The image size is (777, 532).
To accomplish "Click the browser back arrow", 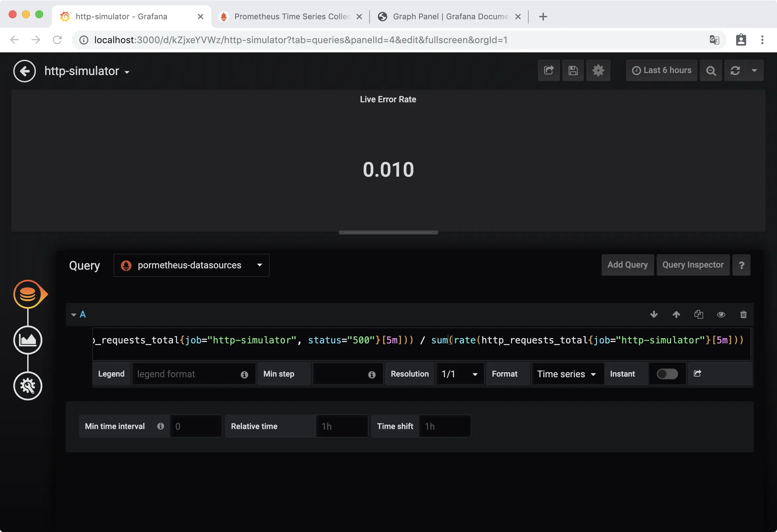I will point(14,40).
